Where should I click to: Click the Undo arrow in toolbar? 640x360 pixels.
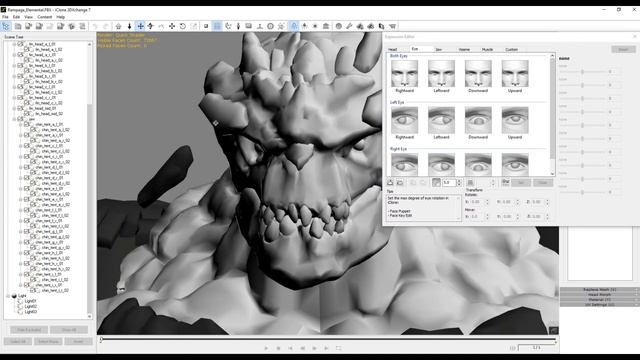click(x=95, y=26)
